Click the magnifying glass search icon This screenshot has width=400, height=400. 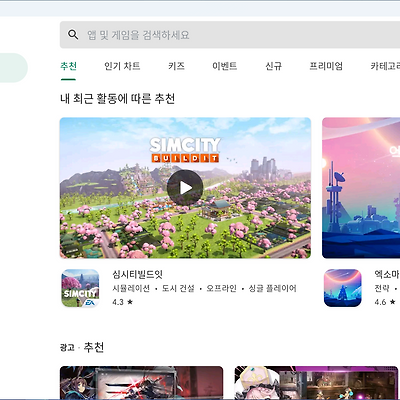(x=73, y=34)
